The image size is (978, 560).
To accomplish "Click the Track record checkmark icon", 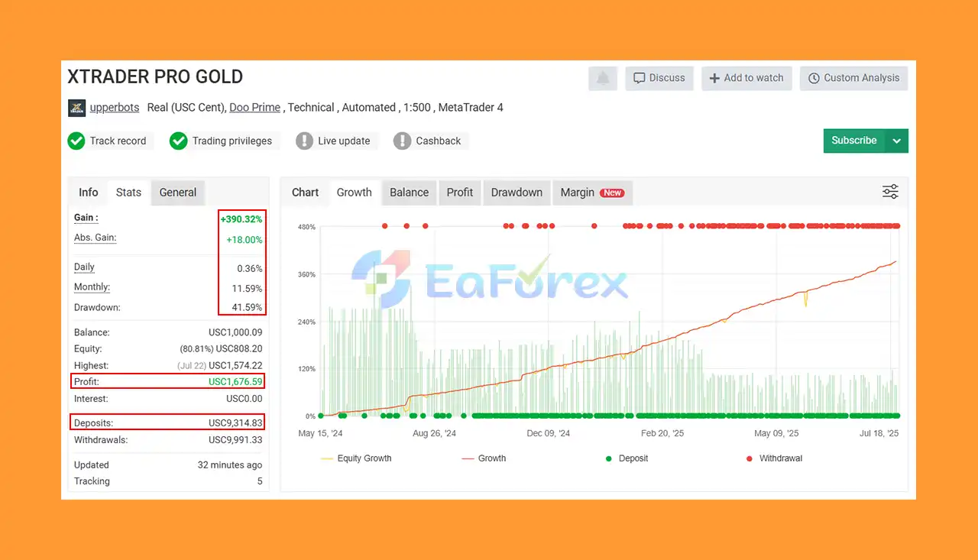I will click(76, 141).
